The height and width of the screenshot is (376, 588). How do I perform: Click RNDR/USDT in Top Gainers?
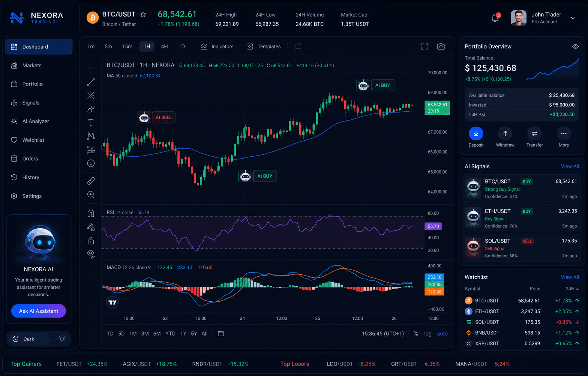pyautogui.click(x=220, y=364)
